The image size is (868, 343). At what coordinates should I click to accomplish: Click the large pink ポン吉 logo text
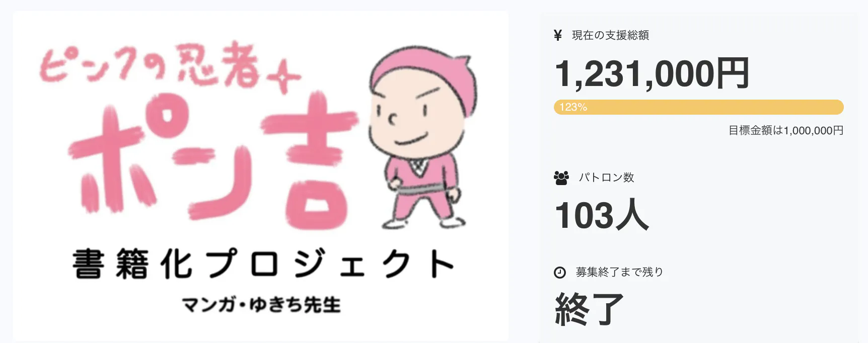[211, 161]
